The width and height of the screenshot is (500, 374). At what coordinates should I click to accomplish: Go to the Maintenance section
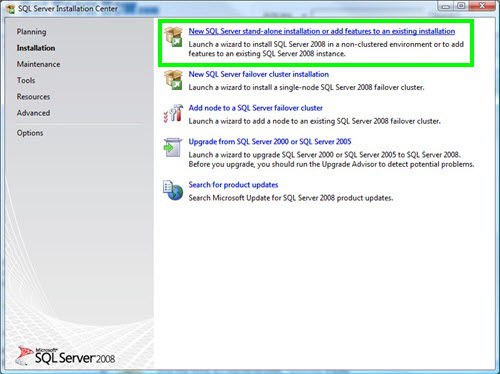pos(38,64)
